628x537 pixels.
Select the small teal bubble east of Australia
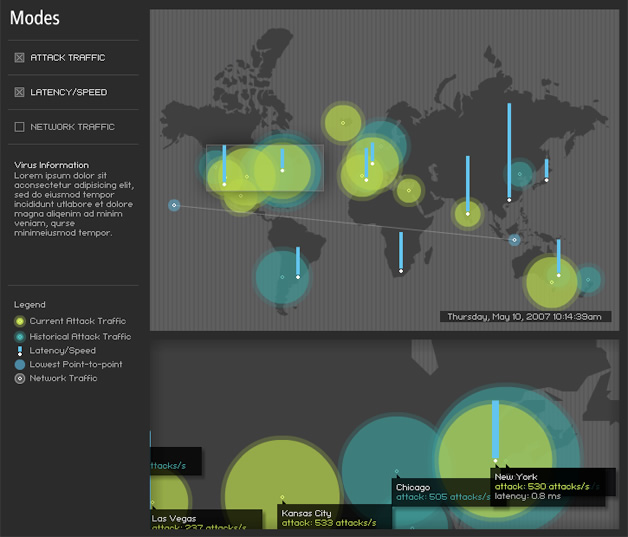point(588,280)
